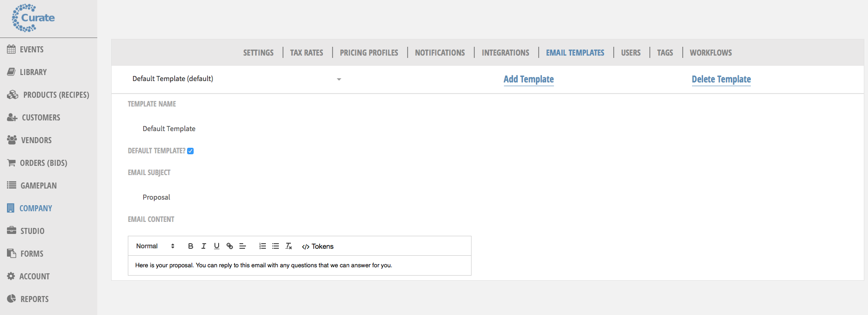Open the Tokens insert menu
Viewport: 868px width, 315px height.
point(318,246)
